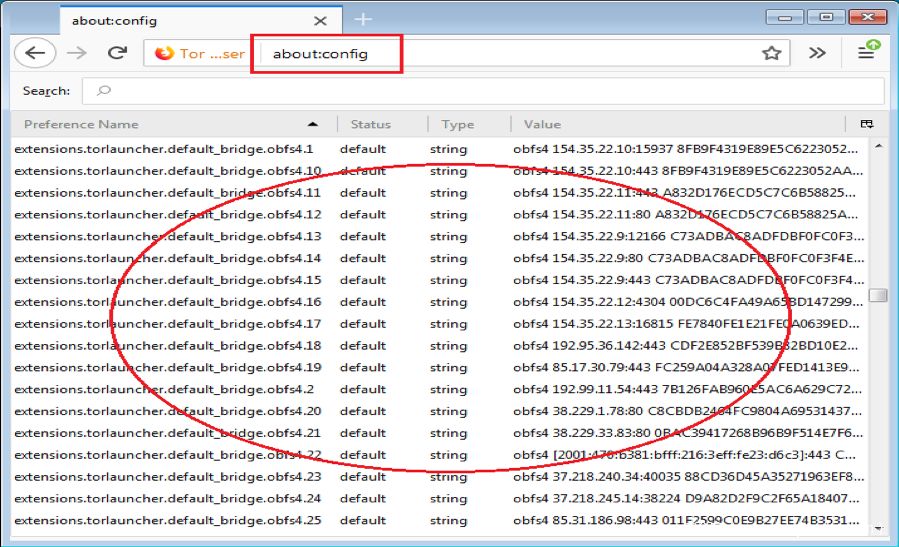Screen dimensions: 899x547
Task: Select preference default_bridge.obfs4.2 row
Action: click(439, 389)
